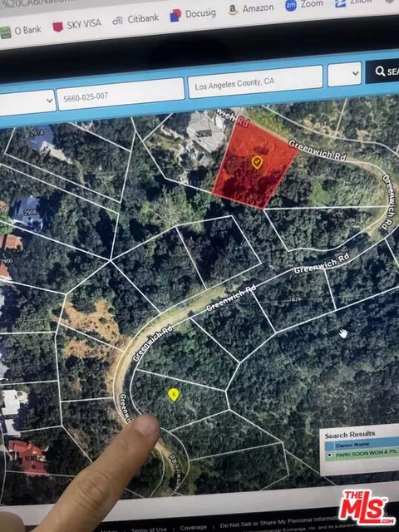Open the SKY VISA bookmark
The image size is (399, 532).
(x=77, y=25)
